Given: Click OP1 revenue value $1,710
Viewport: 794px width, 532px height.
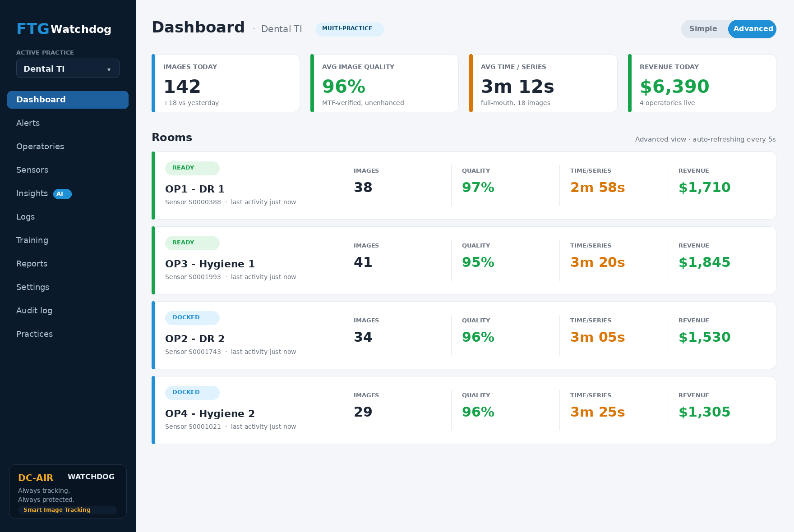Looking at the screenshot, I should tap(705, 188).
